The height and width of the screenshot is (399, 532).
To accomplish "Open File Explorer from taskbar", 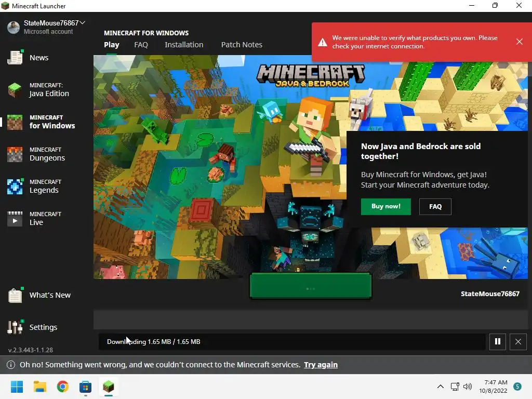I will [x=39, y=387].
